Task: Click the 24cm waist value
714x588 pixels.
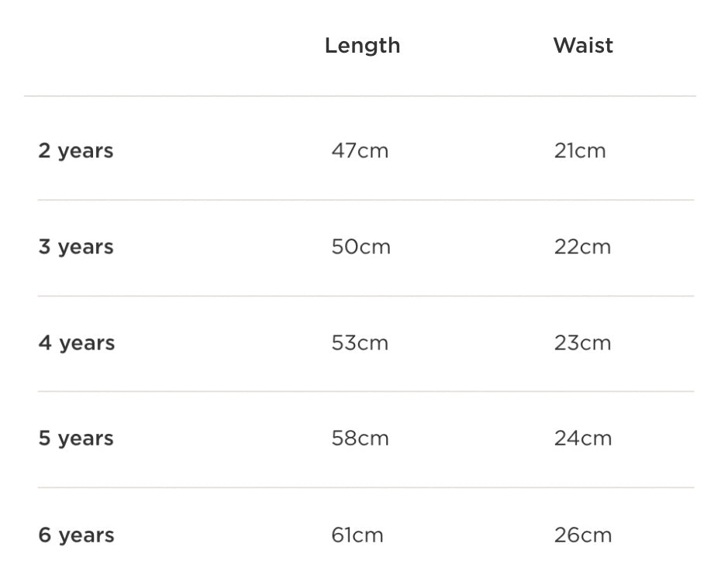Action: [583, 438]
